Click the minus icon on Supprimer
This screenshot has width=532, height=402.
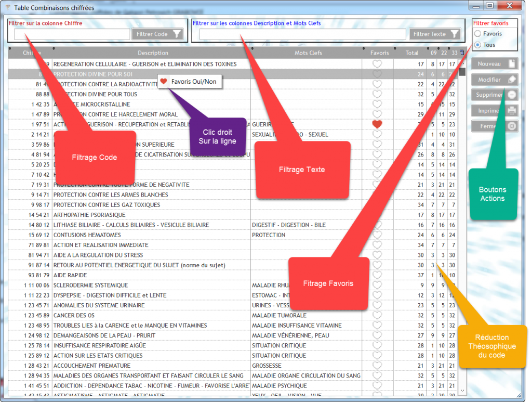click(x=512, y=95)
